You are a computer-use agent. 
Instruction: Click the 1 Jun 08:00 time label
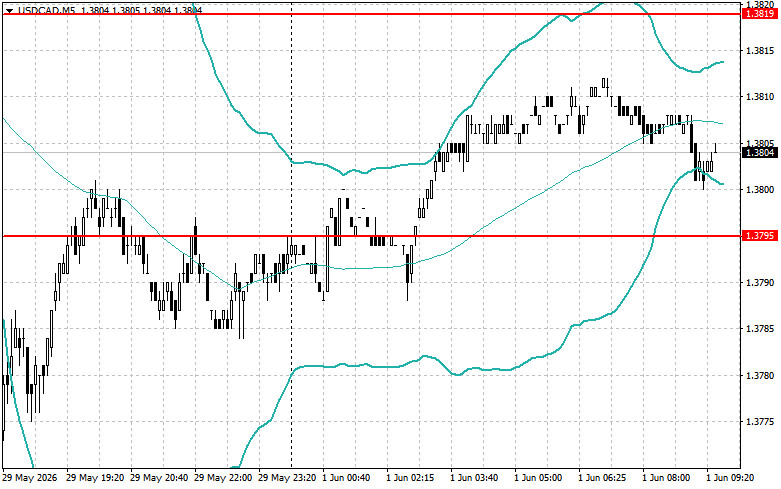tap(666, 478)
